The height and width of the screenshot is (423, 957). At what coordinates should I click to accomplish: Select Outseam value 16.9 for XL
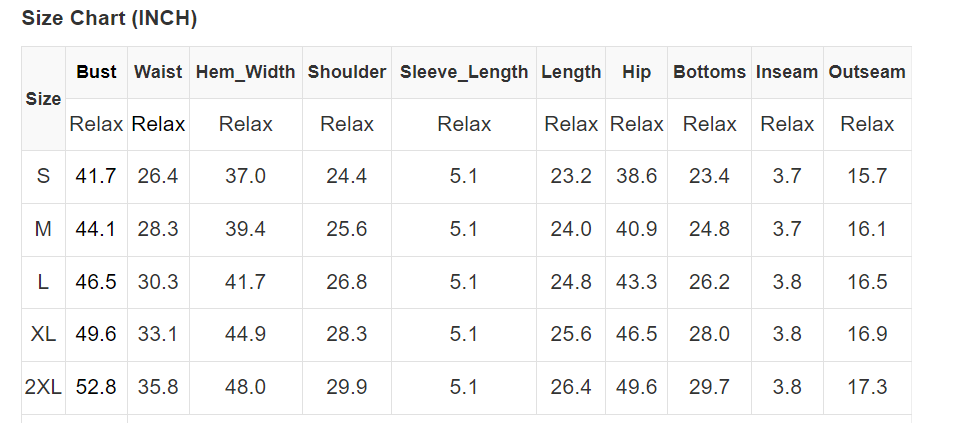(x=867, y=334)
